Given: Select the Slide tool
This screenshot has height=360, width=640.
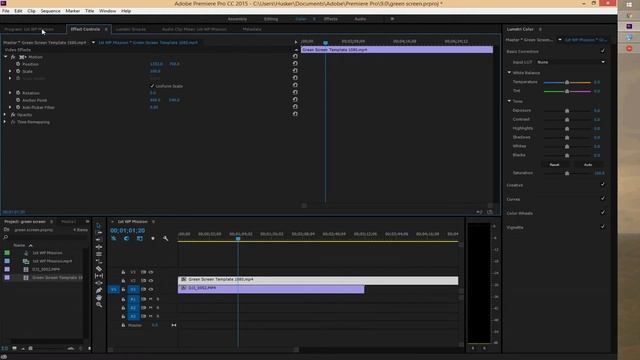Looking at the screenshot, I should pyautogui.click(x=98, y=283).
